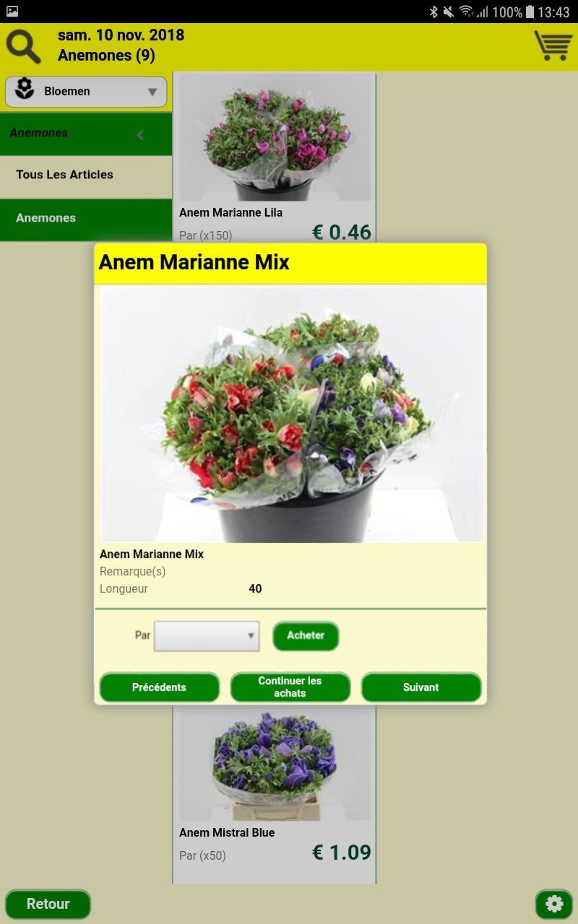The height and width of the screenshot is (924, 578).
Task: Go to Suivant item
Action: [x=421, y=687]
